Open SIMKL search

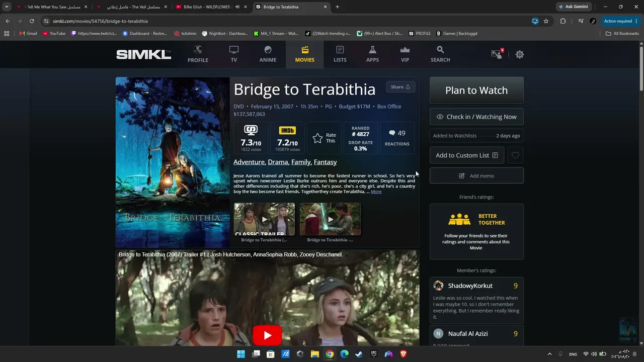(x=440, y=54)
